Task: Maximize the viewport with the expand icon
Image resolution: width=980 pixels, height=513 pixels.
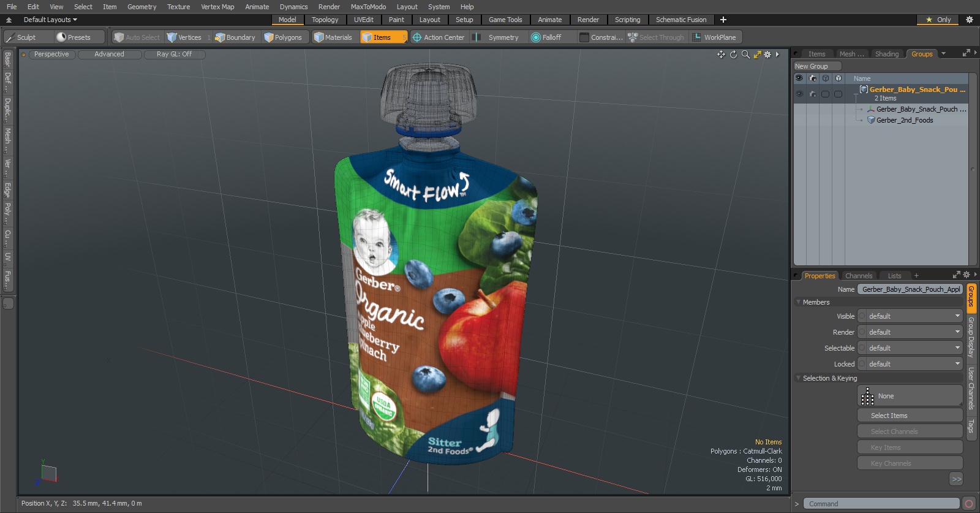Action: tap(758, 55)
